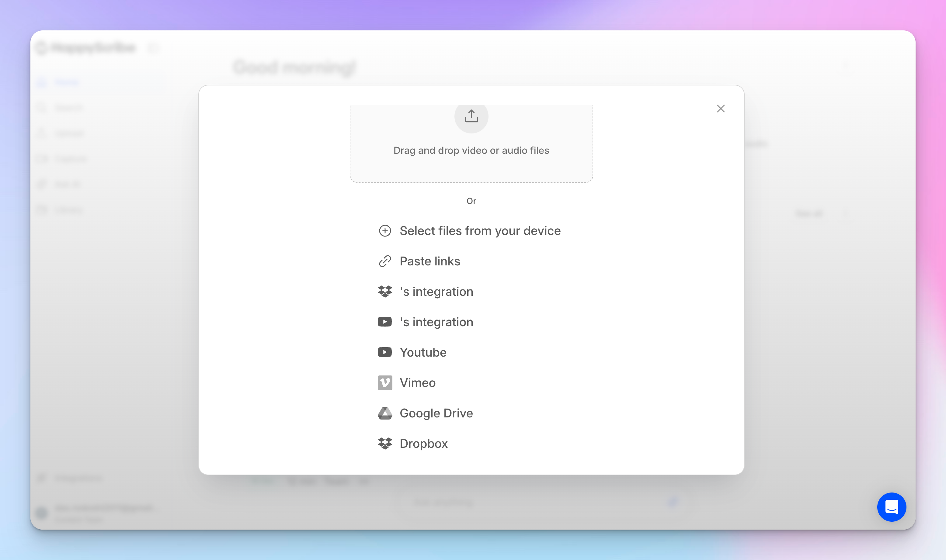Open the Intercom chat bubble
Screen dimensions: 946x560
(x=892, y=507)
